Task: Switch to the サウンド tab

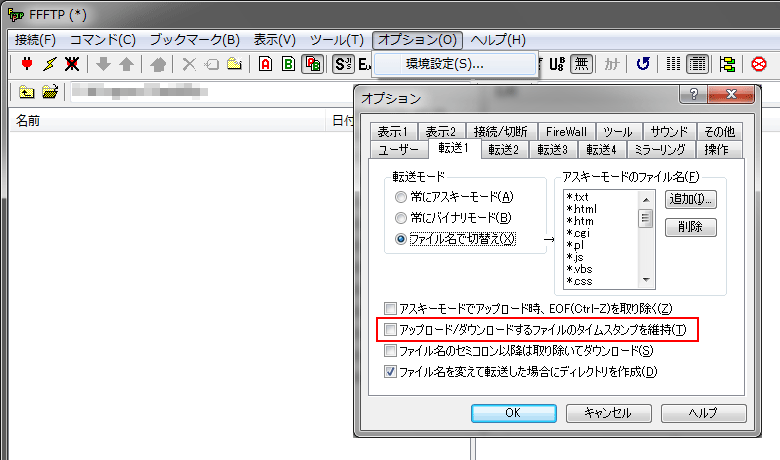Action: pos(669,132)
